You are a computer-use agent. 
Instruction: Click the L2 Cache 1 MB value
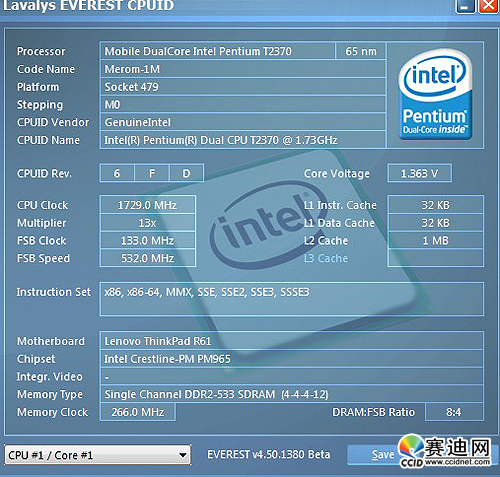tap(435, 240)
